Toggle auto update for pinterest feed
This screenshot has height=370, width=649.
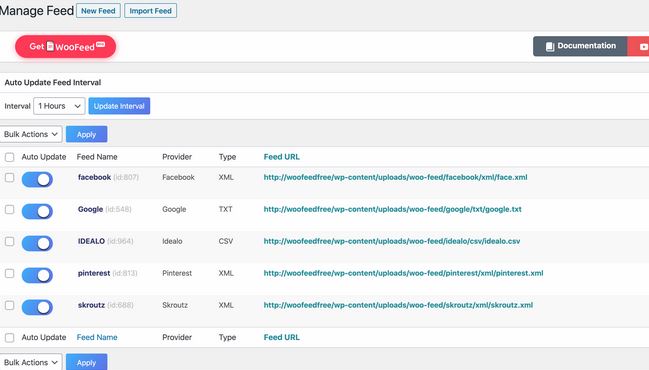37,275
